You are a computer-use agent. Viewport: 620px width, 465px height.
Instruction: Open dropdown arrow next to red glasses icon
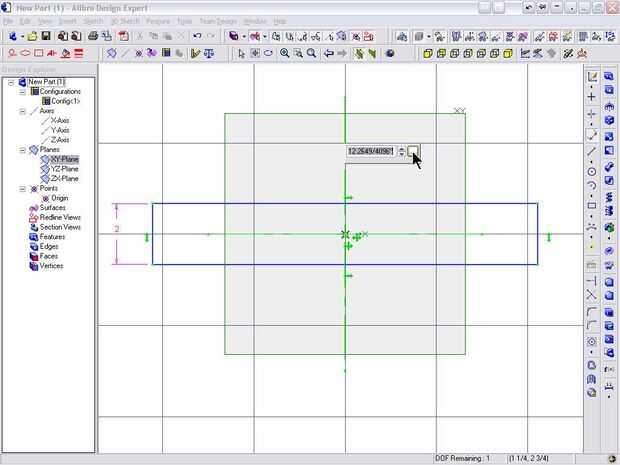265,37
